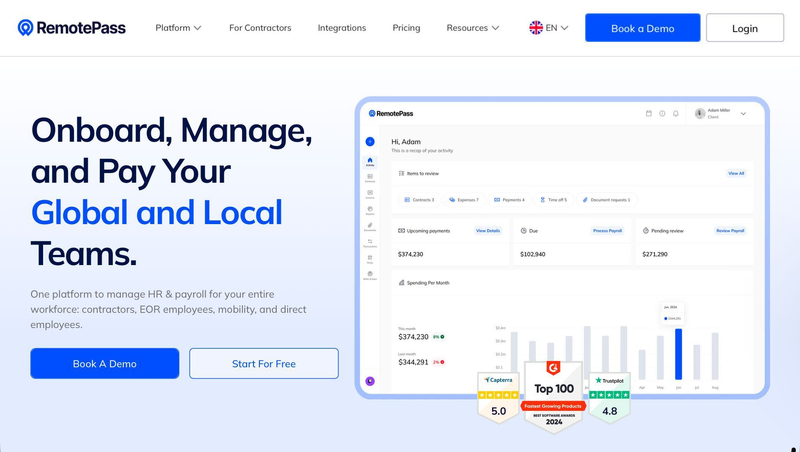Click the green 8% change indicator
This screenshot has height=452, width=800.
pyautogui.click(x=438, y=337)
